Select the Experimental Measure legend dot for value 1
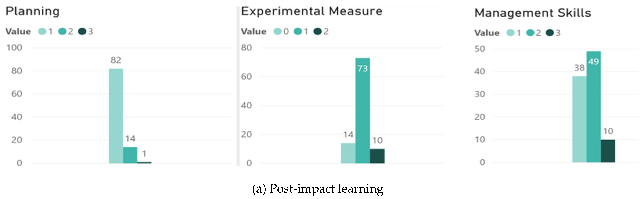644x199 pixels. click(x=298, y=31)
